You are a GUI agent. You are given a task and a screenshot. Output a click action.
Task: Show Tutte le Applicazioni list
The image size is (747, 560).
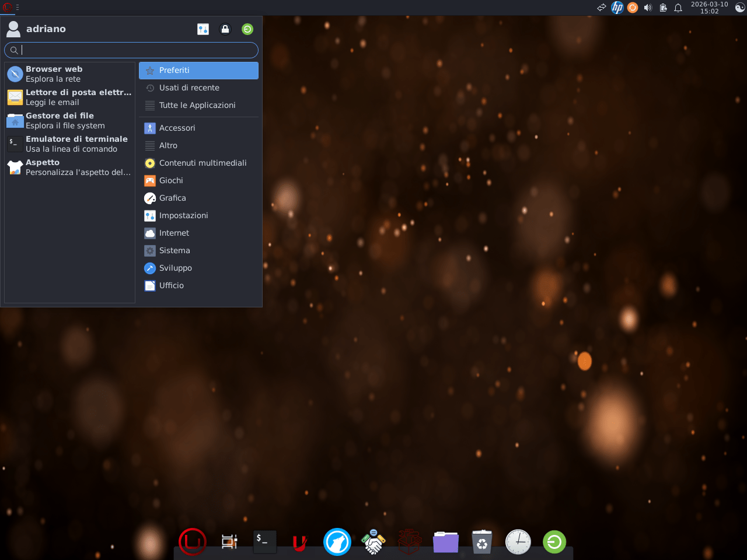pyautogui.click(x=197, y=106)
